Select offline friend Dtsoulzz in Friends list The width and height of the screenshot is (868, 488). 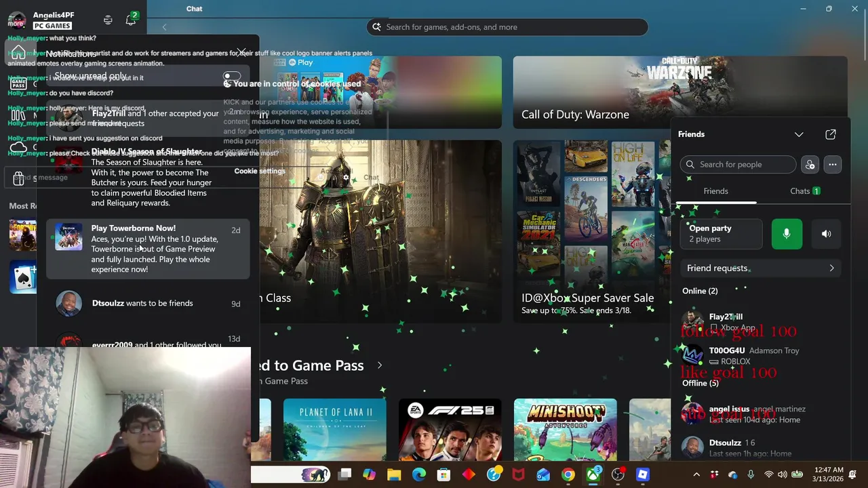(x=759, y=448)
